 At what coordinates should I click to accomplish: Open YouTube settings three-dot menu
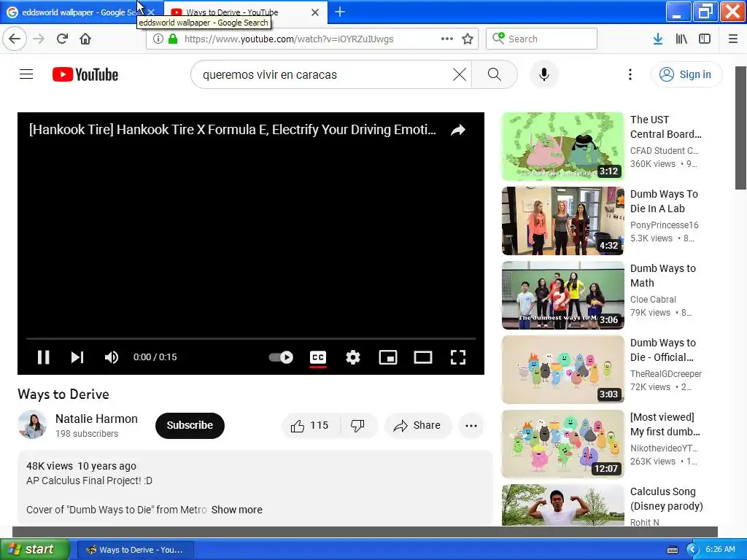coord(630,74)
